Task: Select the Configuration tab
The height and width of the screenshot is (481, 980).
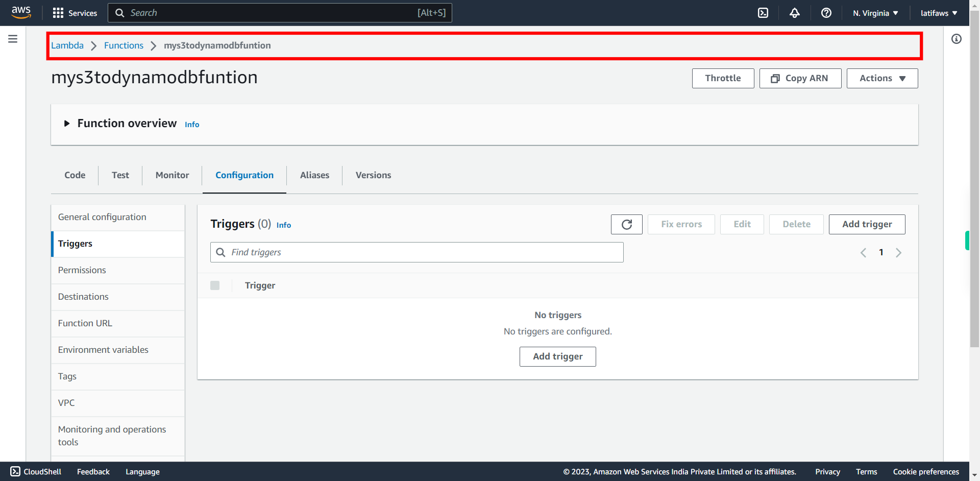Action: tap(244, 175)
